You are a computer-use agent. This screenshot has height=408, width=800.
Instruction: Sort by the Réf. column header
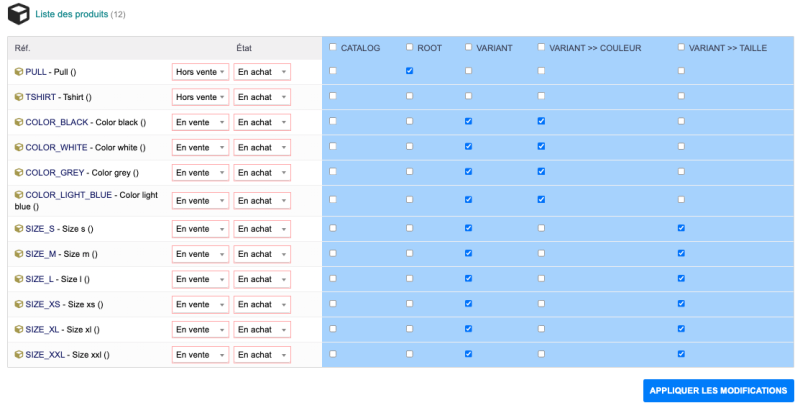coord(23,48)
